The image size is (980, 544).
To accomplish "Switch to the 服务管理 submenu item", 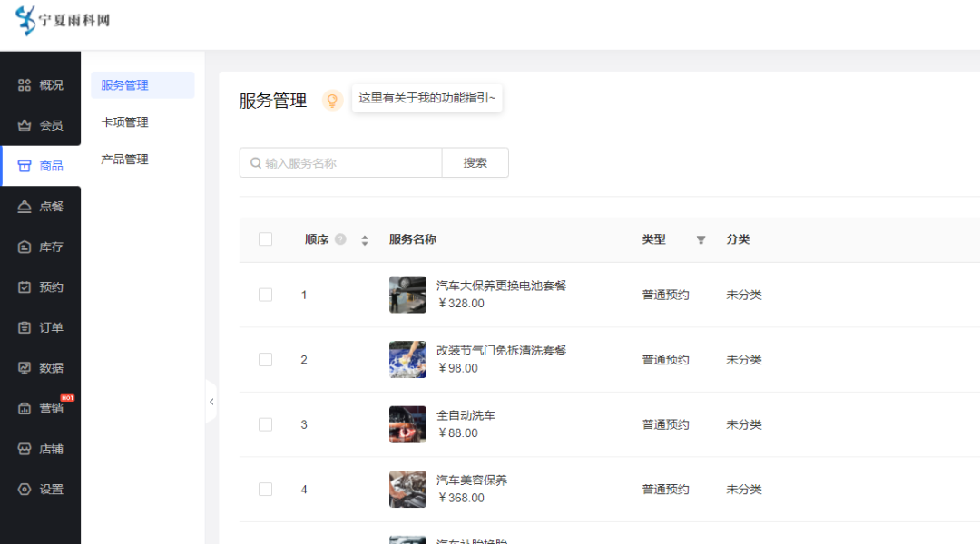I will (142, 85).
